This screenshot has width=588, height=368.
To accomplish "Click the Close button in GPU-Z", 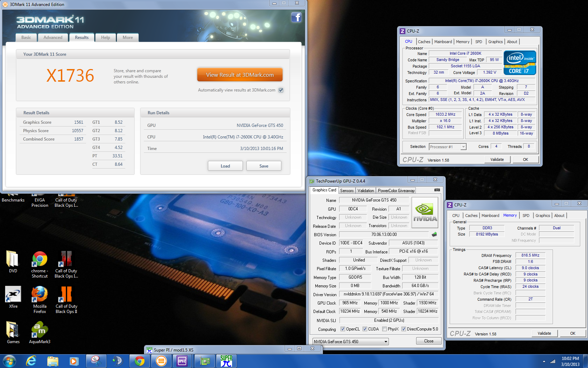I will click(429, 341).
